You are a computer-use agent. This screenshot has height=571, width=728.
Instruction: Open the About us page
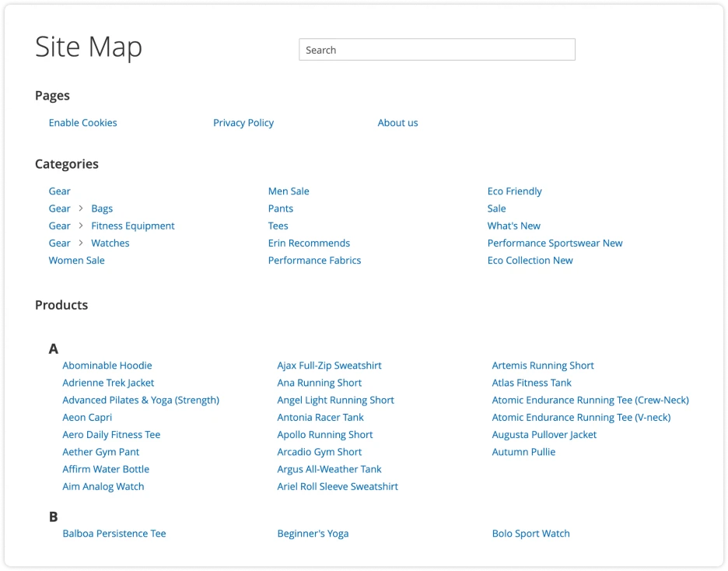pos(397,122)
